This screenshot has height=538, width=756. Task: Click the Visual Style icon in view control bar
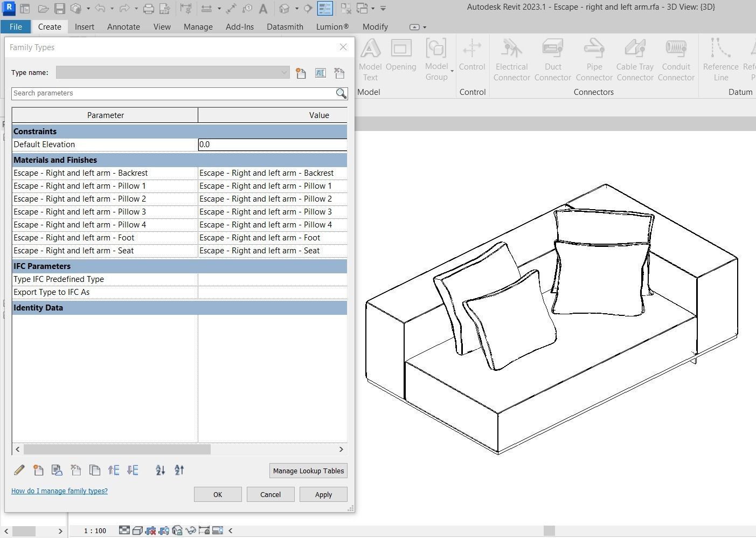coord(137,530)
